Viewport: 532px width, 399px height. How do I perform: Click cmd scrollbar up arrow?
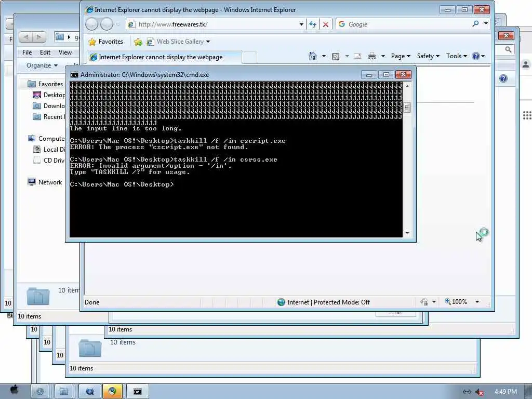407,86
